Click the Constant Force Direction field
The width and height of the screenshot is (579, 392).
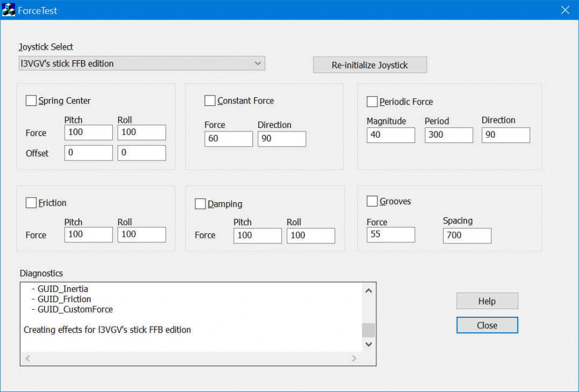[281, 139]
